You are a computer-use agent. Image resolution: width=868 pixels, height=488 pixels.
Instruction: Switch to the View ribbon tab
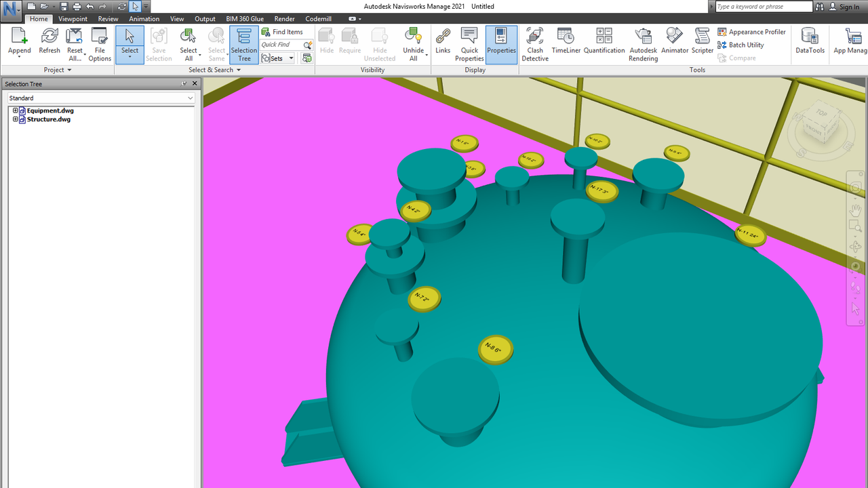click(x=177, y=19)
